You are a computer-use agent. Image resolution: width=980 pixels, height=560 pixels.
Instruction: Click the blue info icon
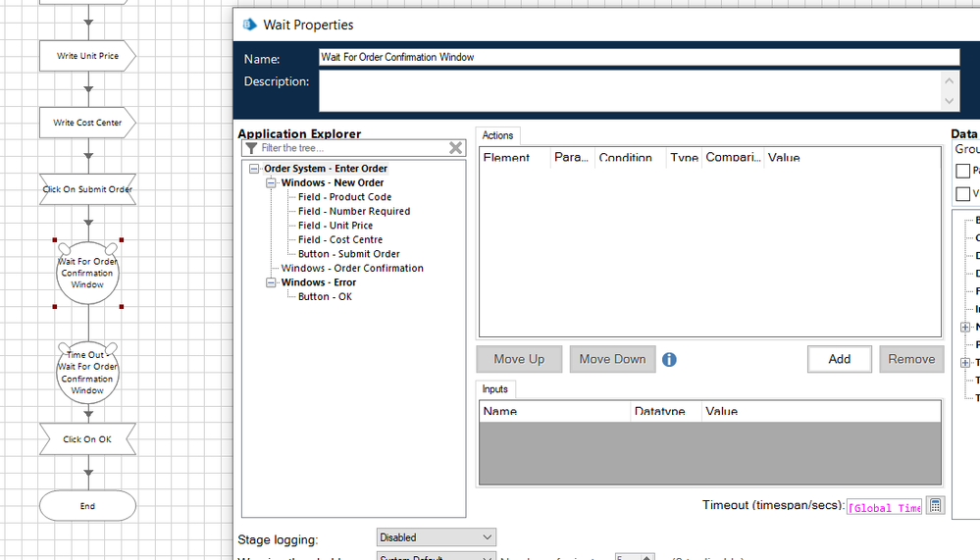[x=669, y=360]
